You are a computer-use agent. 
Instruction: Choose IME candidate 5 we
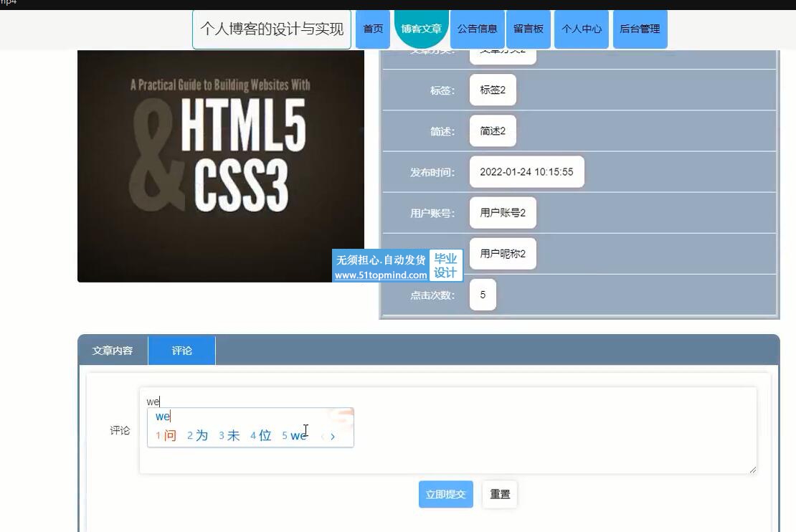(x=295, y=435)
